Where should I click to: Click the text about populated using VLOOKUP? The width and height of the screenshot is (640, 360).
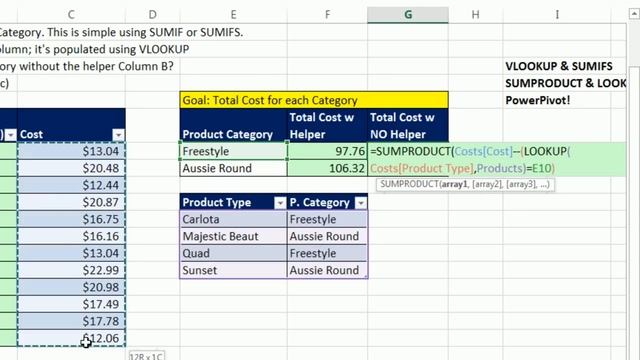tap(94, 49)
